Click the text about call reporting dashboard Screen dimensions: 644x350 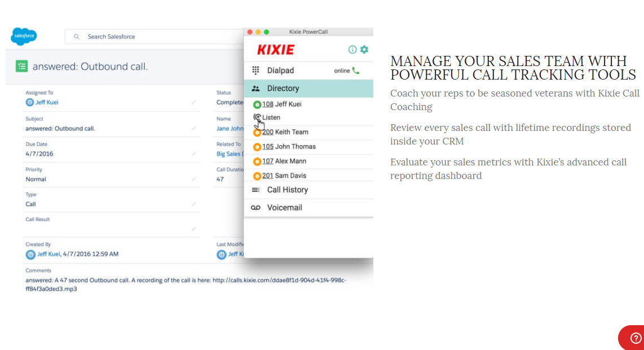click(x=509, y=169)
